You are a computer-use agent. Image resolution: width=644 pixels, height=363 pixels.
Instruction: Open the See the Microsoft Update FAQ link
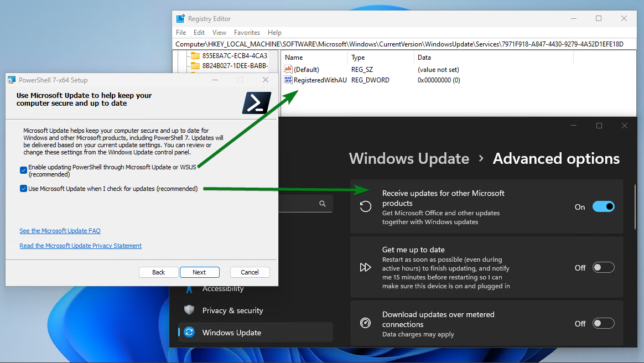coord(60,231)
